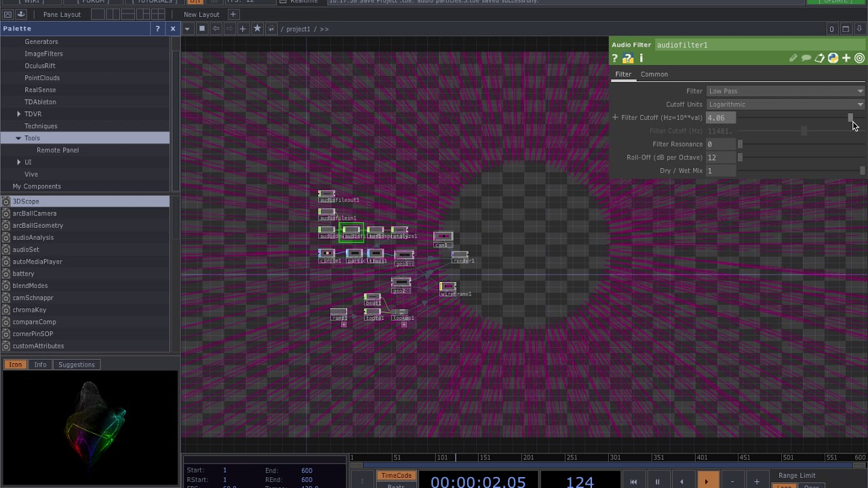Select single pane layout icon

(98, 14)
